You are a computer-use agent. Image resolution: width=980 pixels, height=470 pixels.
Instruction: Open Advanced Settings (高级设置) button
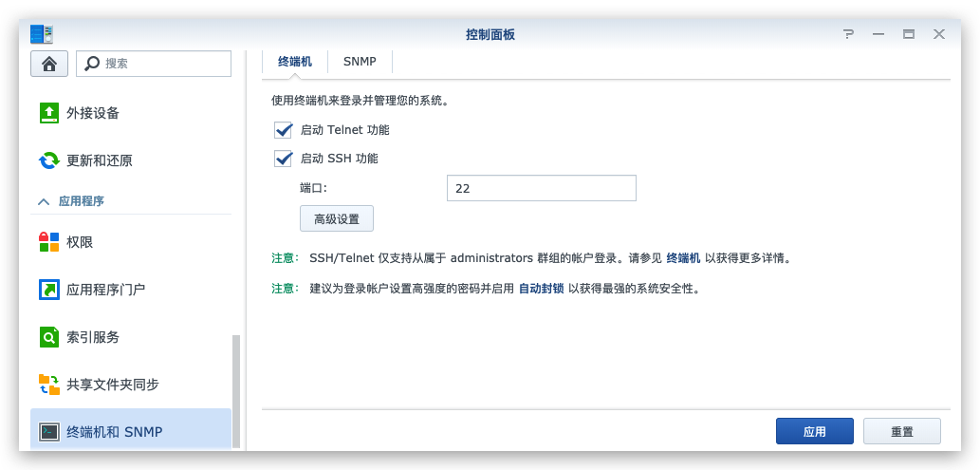coord(337,218)
